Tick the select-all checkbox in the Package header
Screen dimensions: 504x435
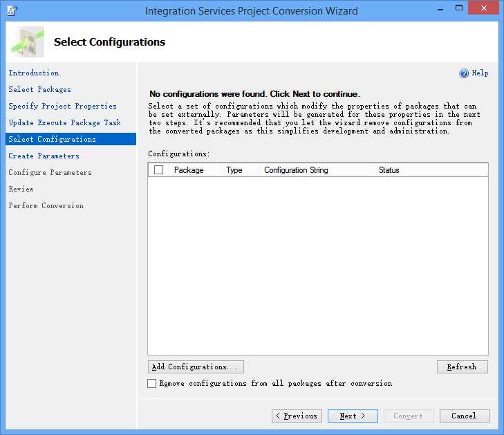pyautogui.click(x=158, y=169)
